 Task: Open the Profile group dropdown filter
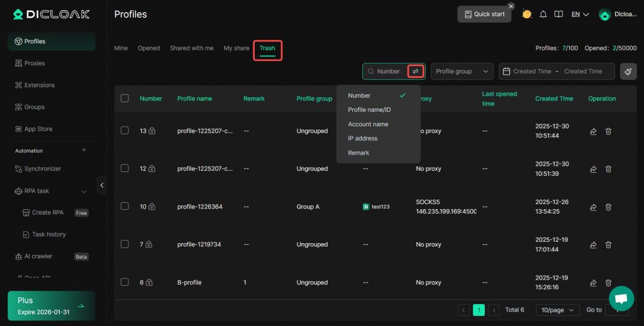[462, 72]
